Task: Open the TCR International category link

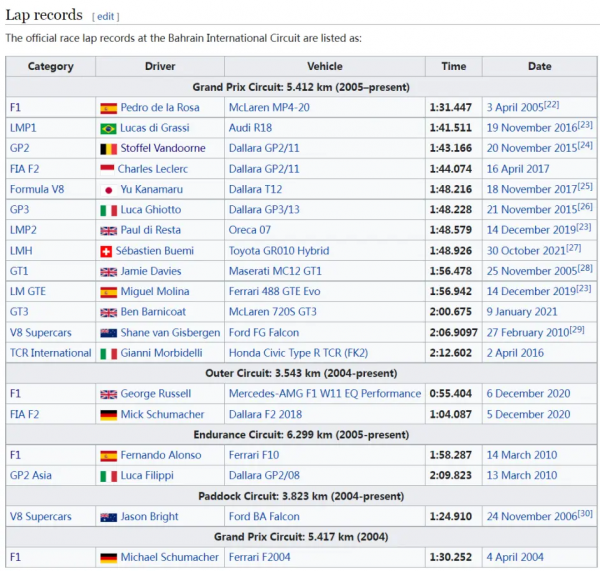Action: (50, 353)
